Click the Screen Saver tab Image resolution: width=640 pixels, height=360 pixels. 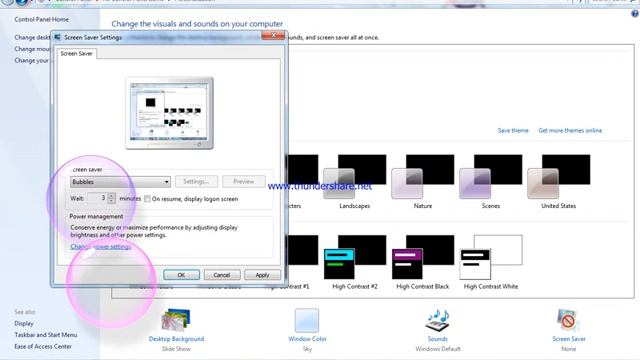(x=76, y=53)
